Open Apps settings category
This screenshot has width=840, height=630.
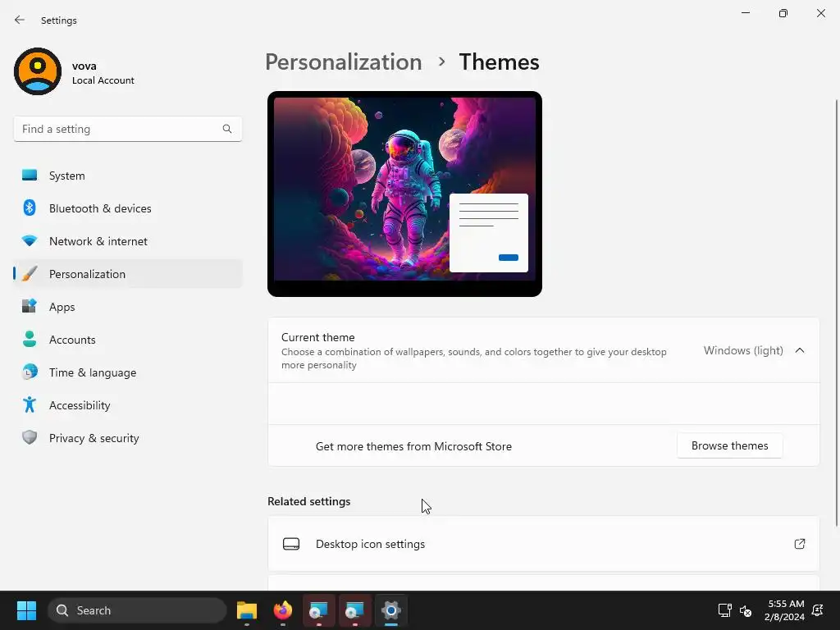128,307
